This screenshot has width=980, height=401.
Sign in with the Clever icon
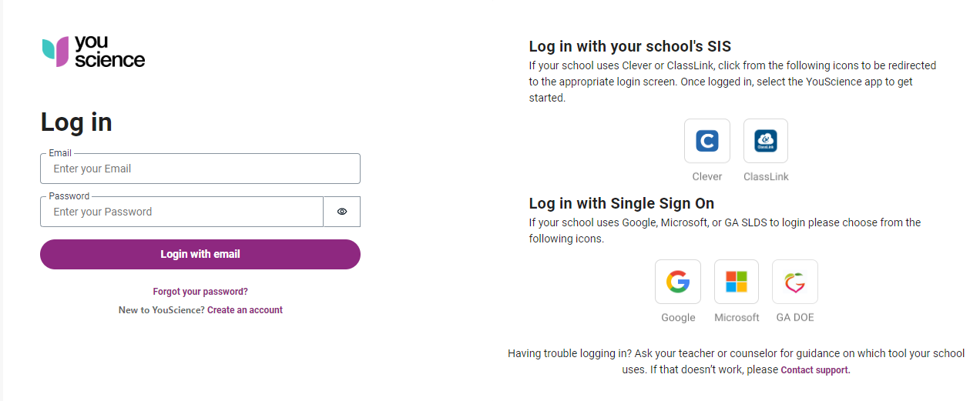tap(706, 141)
